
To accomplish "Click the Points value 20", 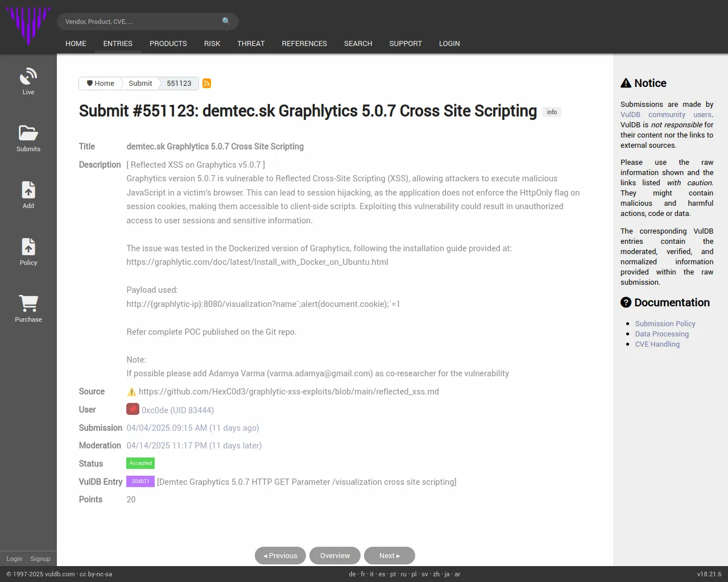I will tap(131, 500).
